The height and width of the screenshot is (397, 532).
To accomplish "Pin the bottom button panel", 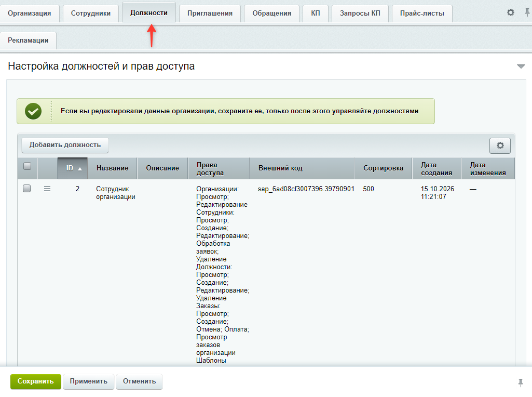I will [x=521, y=382].
